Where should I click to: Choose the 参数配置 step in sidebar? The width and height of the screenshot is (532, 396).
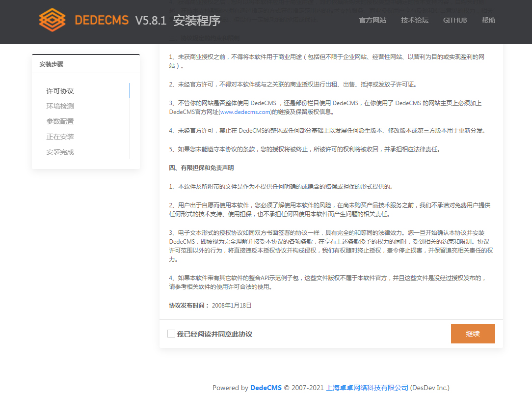(x=60, y=121)
